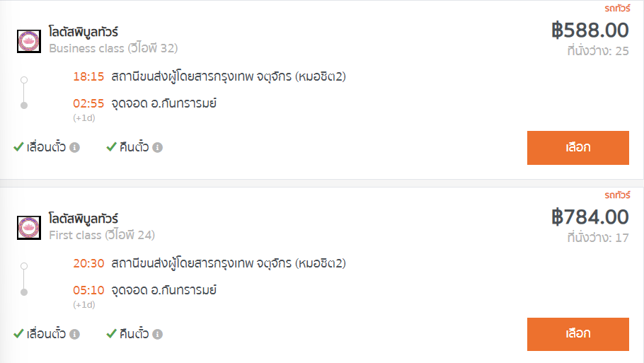Click green checkmark beside คืนตั๋ว on second trip

111,334
